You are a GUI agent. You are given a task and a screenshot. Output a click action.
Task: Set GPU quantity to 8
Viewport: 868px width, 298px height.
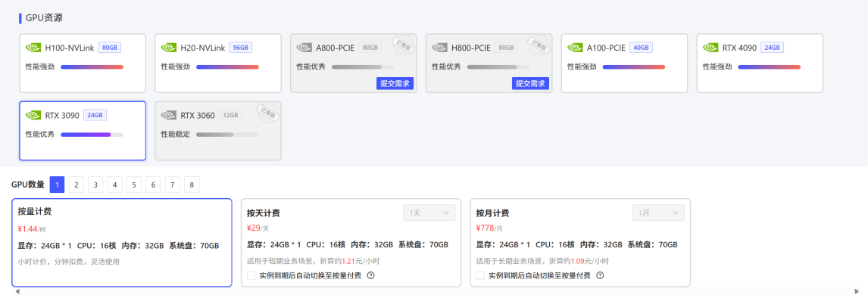192,185
